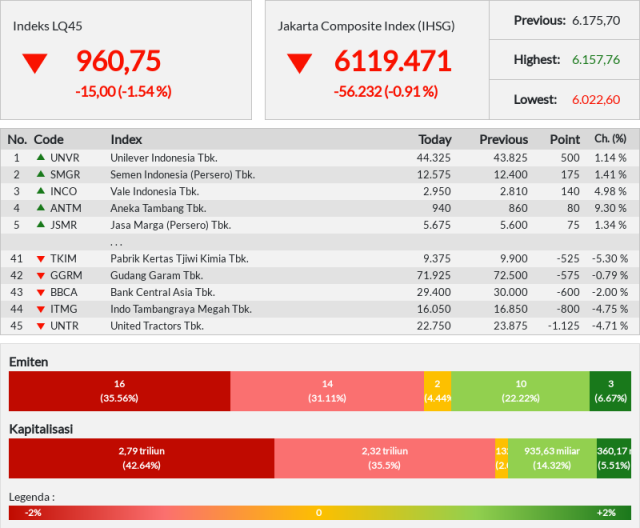Click the green up arrow for JSMR
Viewport: 640px width, 528px height.
(41, 224)
